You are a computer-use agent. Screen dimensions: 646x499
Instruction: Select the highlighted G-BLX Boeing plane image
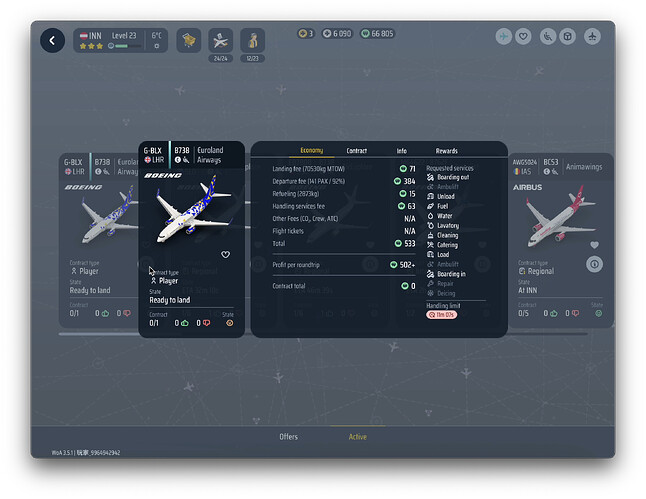click(x=193, y=209)
